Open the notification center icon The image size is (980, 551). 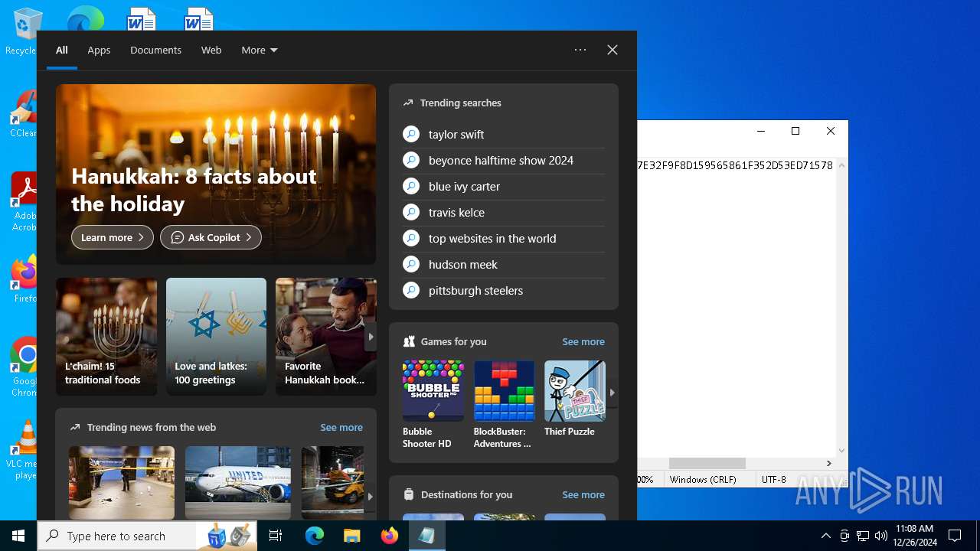tap(955, 536)
